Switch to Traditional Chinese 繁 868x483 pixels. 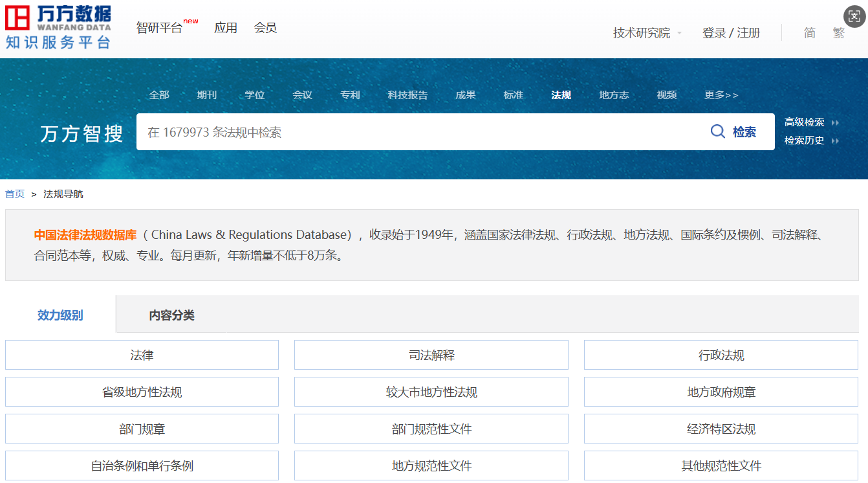pyautogui.click(x=839, y=33)
